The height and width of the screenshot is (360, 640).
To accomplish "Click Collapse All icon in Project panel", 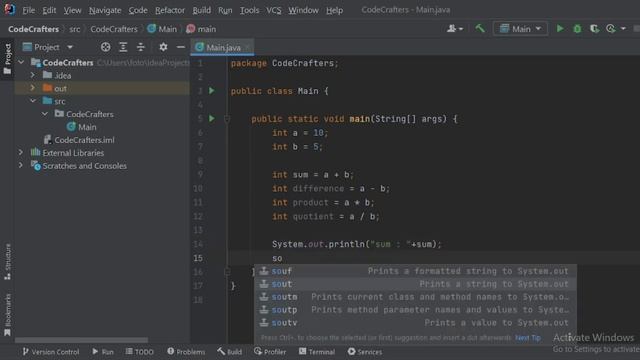I will (140, 47).
